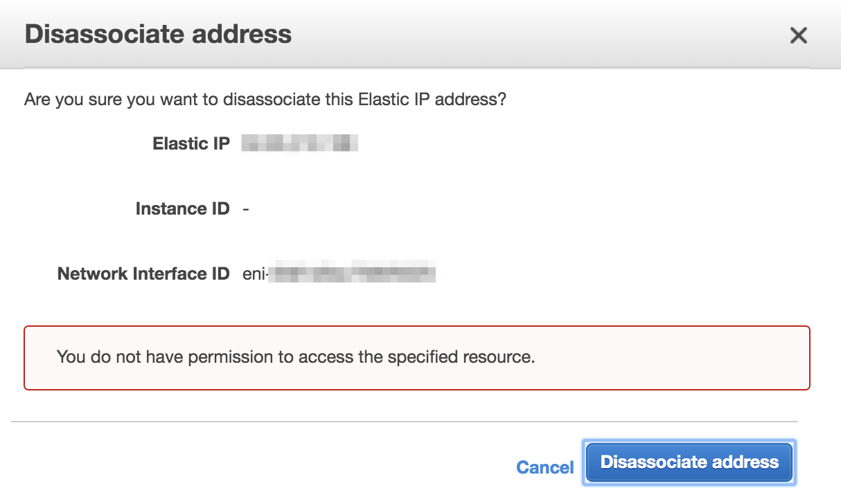The image size is (841, 504).
Task: Select the Elastic IP label
Action: (x=191, y=144)
